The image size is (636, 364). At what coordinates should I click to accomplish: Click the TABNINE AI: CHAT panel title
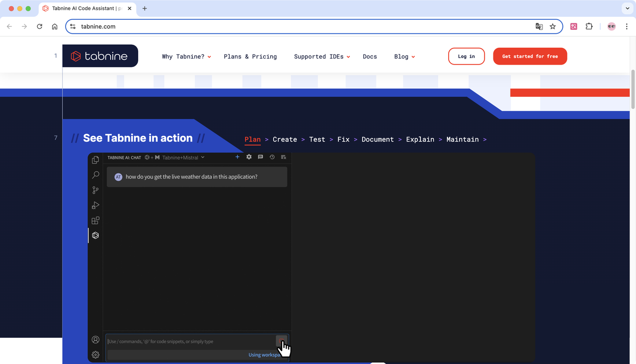click(x=124, y=157)
